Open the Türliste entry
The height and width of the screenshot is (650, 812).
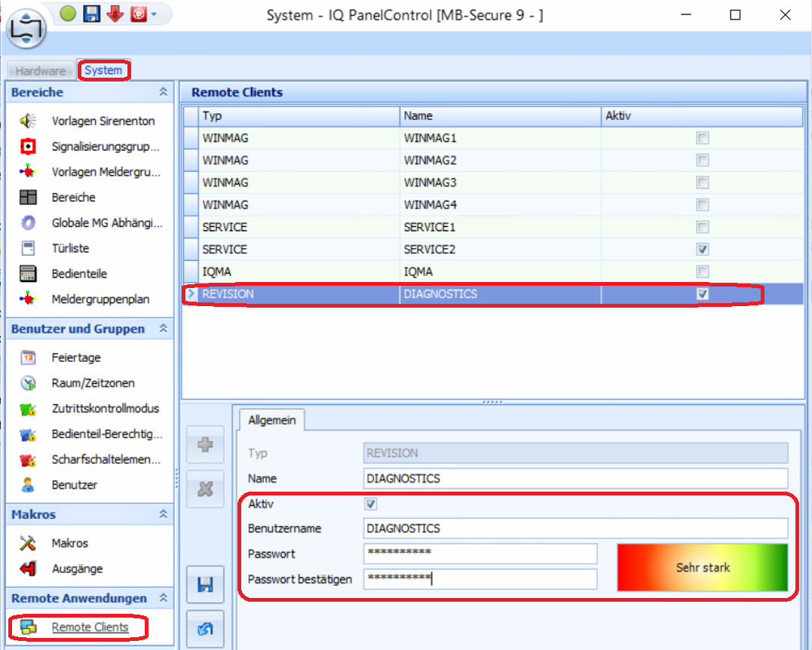(x=70, y=248)
